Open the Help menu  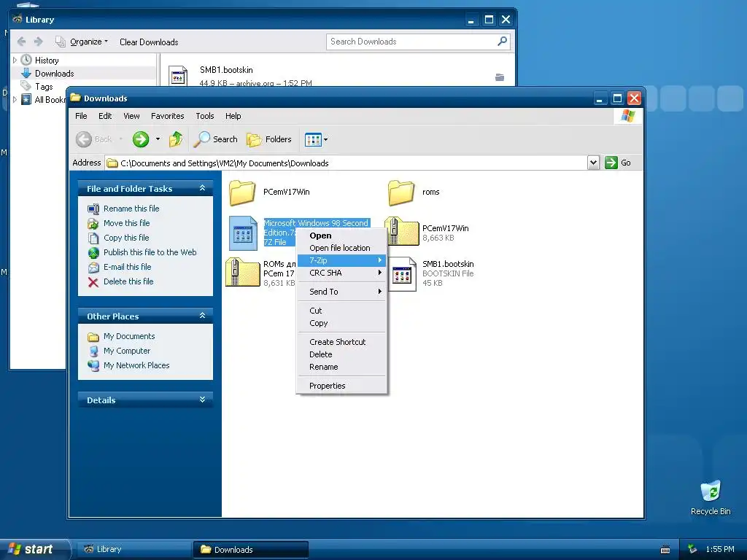click(x=233, y=116)
